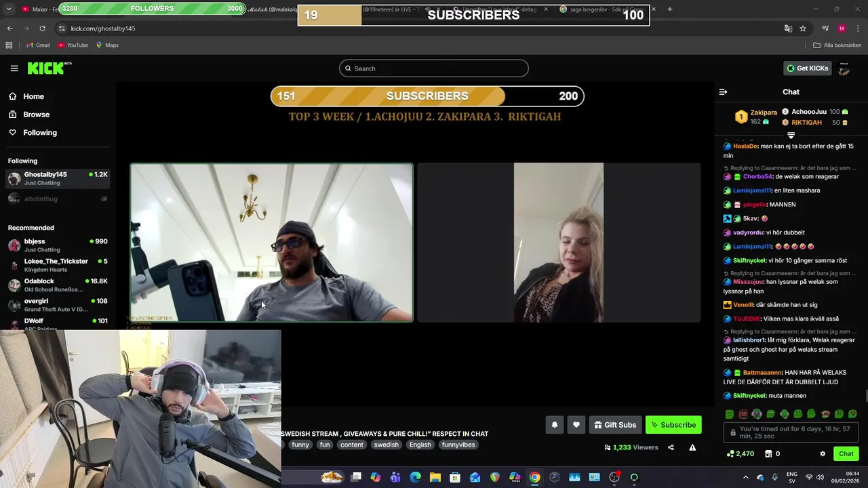Viewport: 868px width, 488px height.
Task: Click the share stream icon
Action: point(671,447)
